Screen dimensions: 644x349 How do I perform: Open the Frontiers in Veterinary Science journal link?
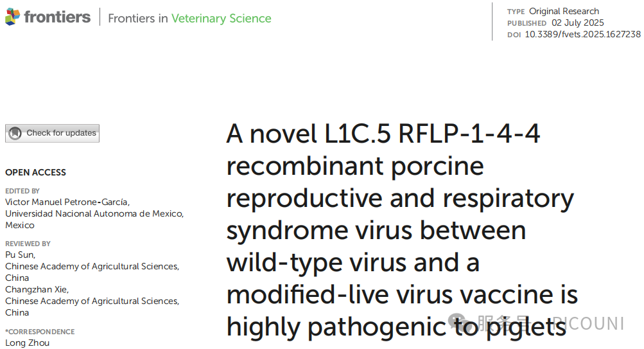189,18
